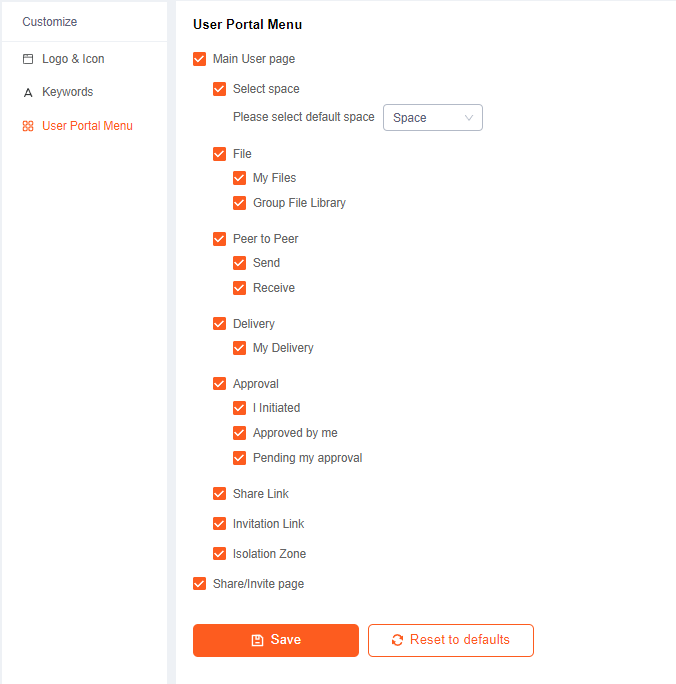Toggle the Group File Library checkbox
Screen dimensions: 676x684
(239, 203)
